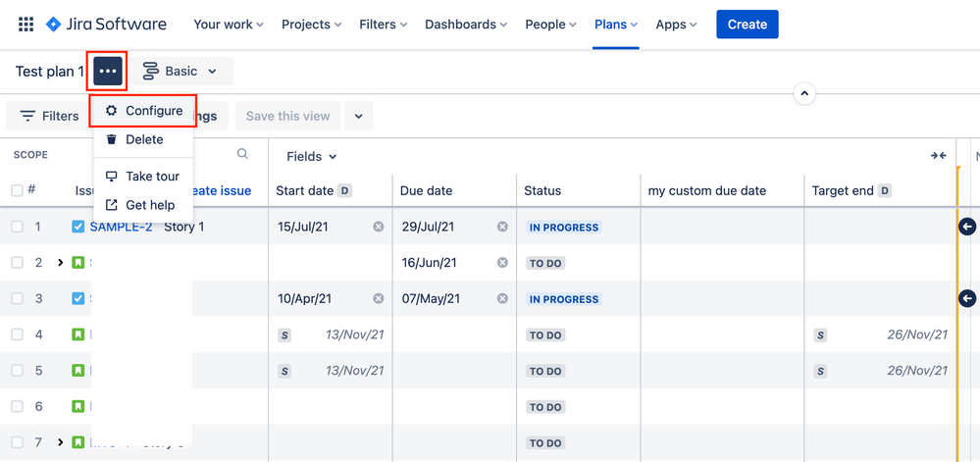Viewport: 980px width, 462px height.
Task: Click the S badge beside row 4 start date
Action: coord(284,335)
